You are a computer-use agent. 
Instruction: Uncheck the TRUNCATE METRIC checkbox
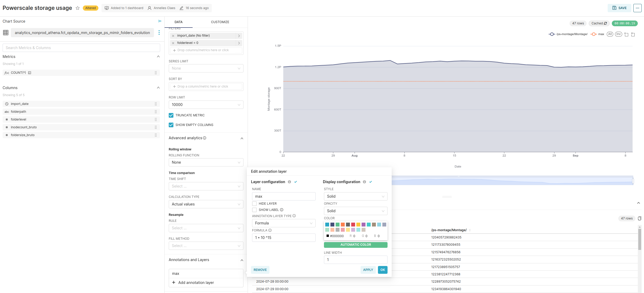(x=171, y=115)
